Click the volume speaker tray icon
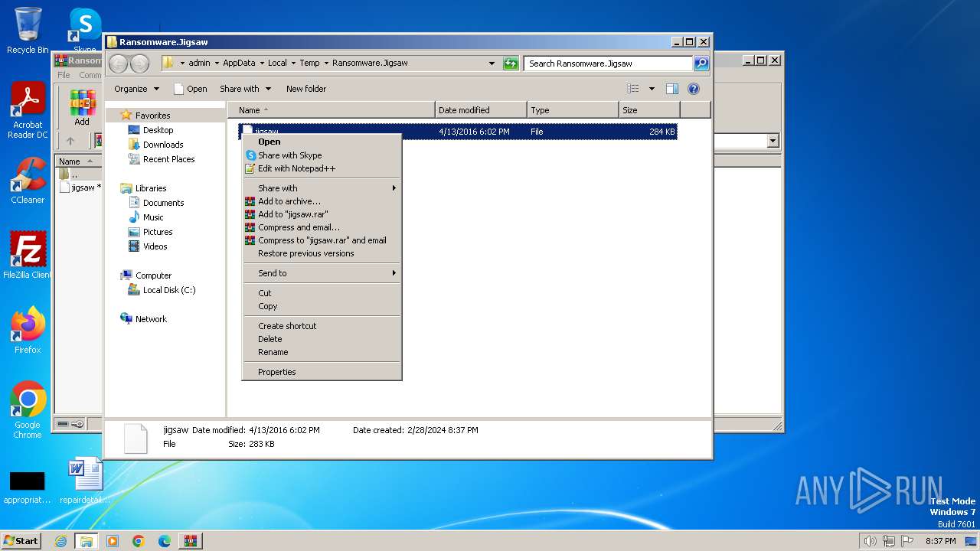980x551 pixels. pyautogui.click(x=870, y=541)
